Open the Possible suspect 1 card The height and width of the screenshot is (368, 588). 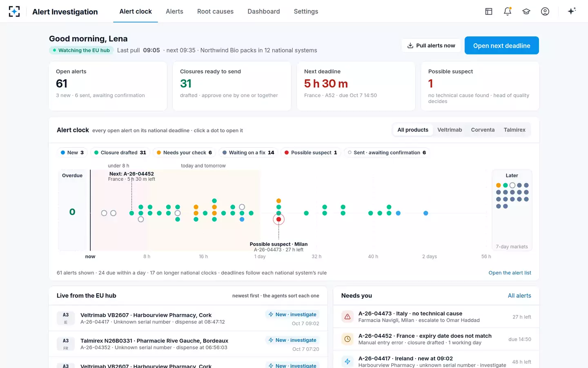(480, 86)
